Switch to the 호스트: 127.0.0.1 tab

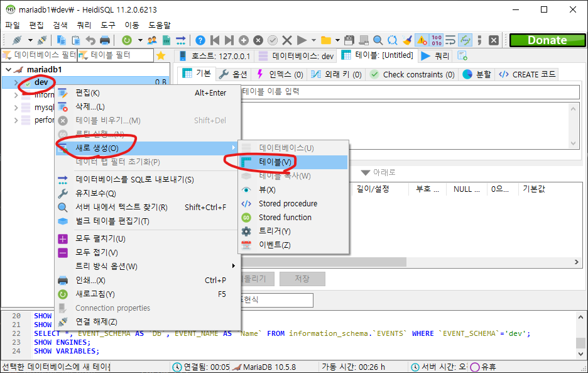[214, 56]
